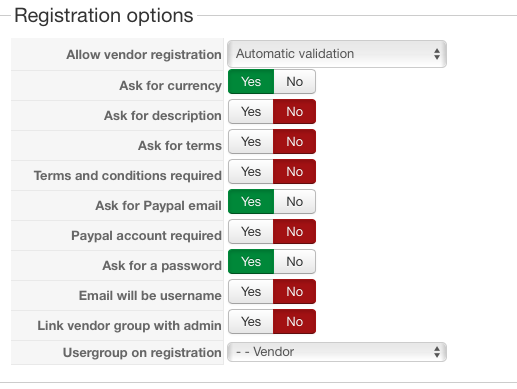The width and height of the screenshot is (517, 389).
Task: Choose Yes for Email will be username
Action: click(251, 292)
